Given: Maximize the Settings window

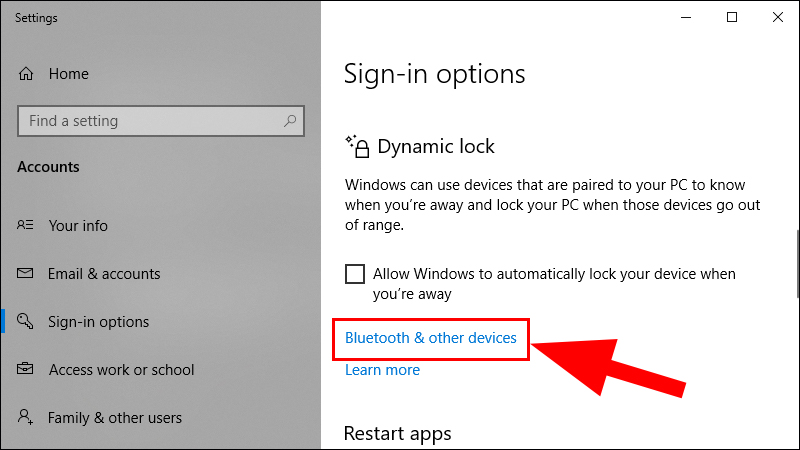Looking at the screenshot, I should (732, 17).
